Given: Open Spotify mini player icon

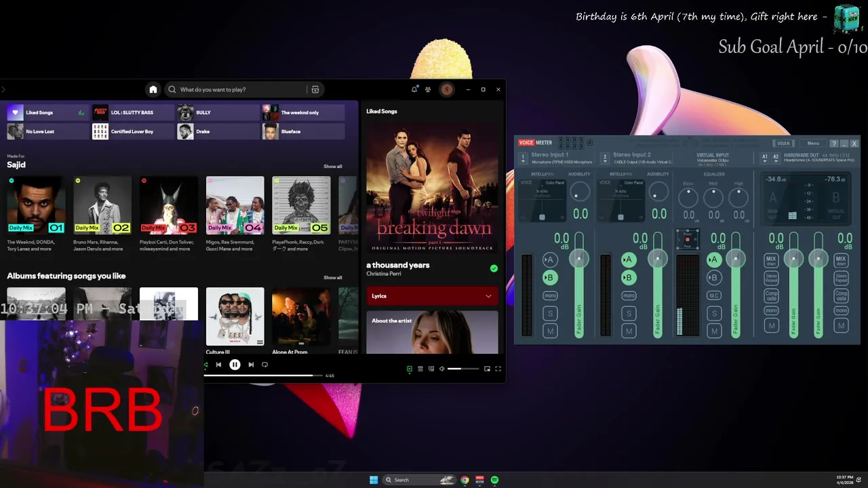Looking at the screenshot, I should (487, 369).
